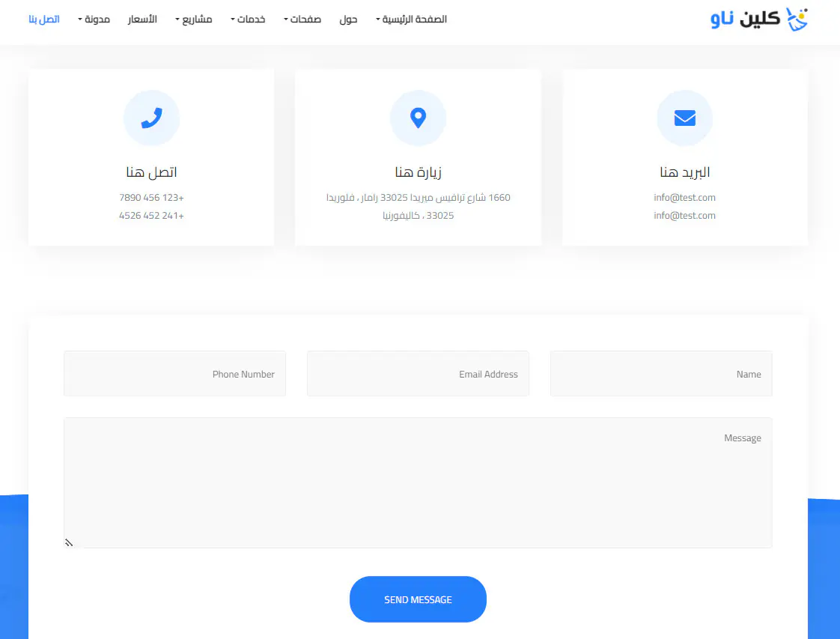Go to the حول page
Screen dimensions: 840x639
tap(348, 19)
